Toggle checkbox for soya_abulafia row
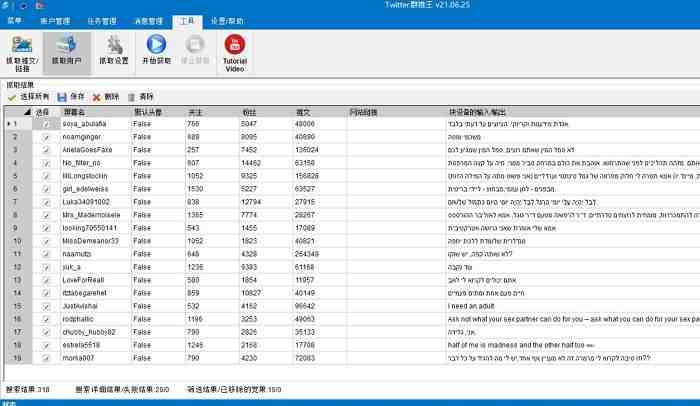The width and height of the screenshot is (700, 406). [x=46, y=124]
